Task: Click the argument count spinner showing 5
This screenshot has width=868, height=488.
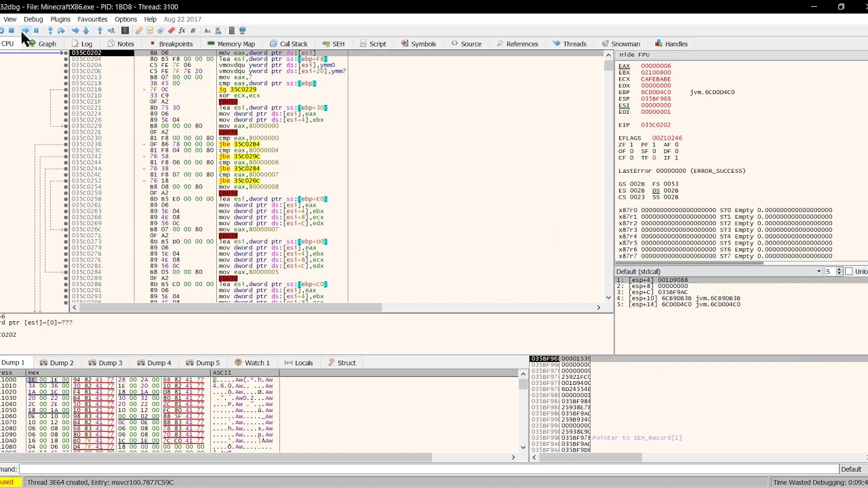Action: [833, 272]
